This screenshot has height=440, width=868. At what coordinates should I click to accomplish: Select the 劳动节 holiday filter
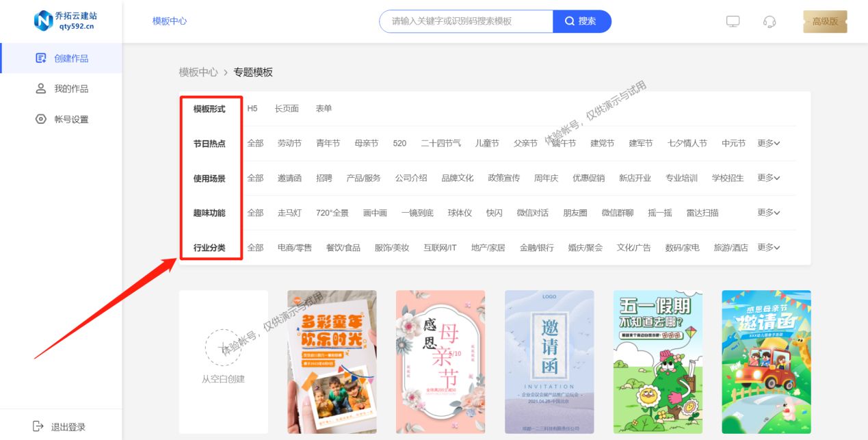289,143
